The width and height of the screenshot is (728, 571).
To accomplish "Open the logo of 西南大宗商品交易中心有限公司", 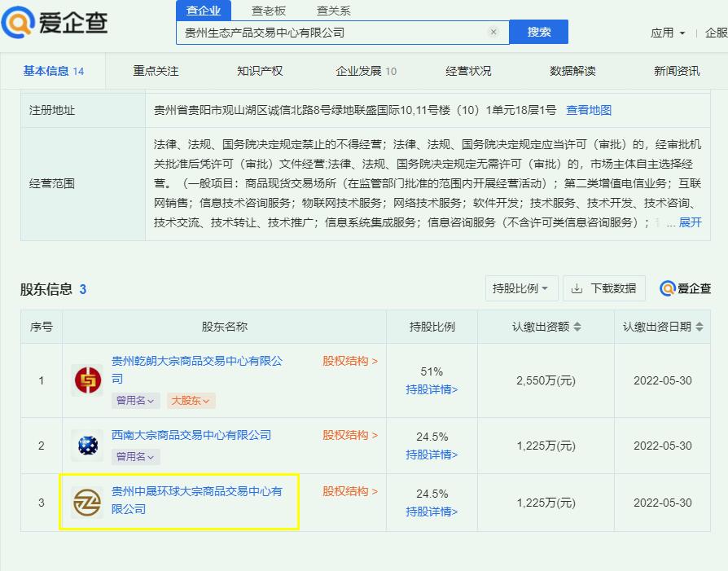I will point(88,445).
